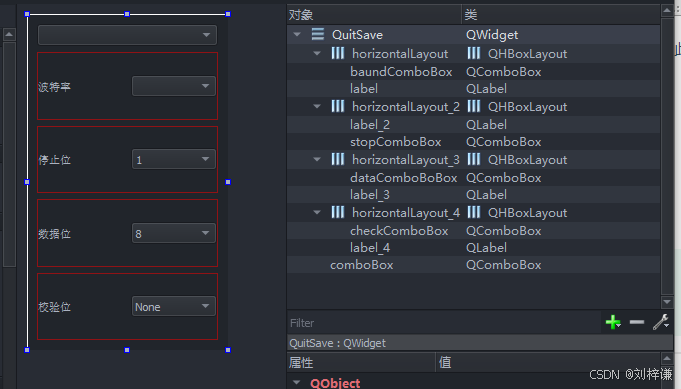Collapse the horizontalLayout_2 tree node
The image size is (681, 389).
tap(317, 106)
